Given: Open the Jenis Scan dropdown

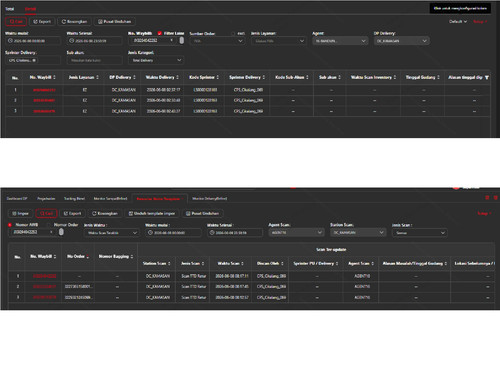Looking at the screenshot, I should point(420,233).
